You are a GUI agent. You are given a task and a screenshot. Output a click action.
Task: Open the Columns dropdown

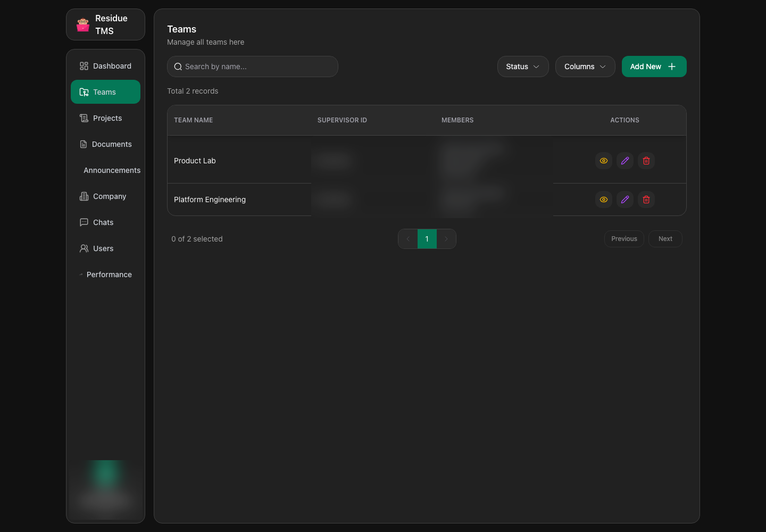coord(585,66)
